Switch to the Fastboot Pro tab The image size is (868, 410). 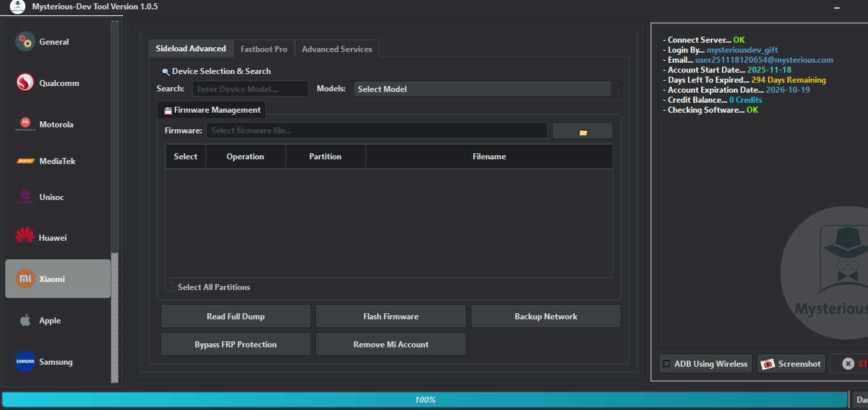tap(263, 48)
